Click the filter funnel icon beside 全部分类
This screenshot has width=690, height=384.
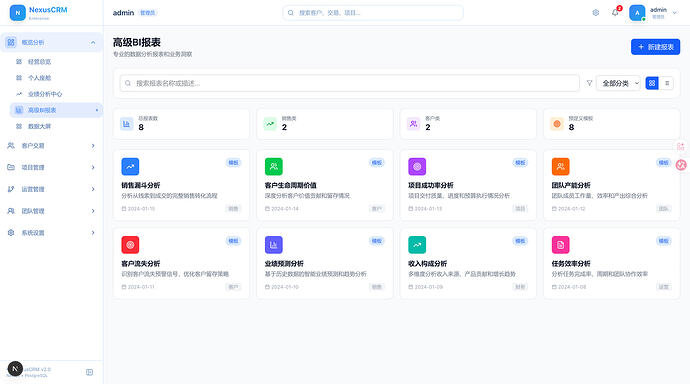[x=589, y=83]
